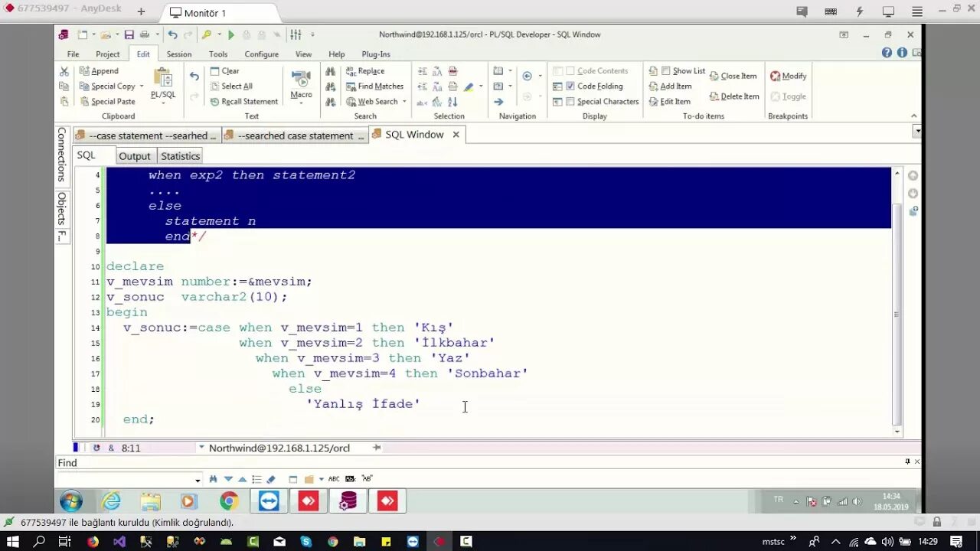
Task: Switch to the Statistics tab
Action: pyautogui.click(x=180, y=156)
